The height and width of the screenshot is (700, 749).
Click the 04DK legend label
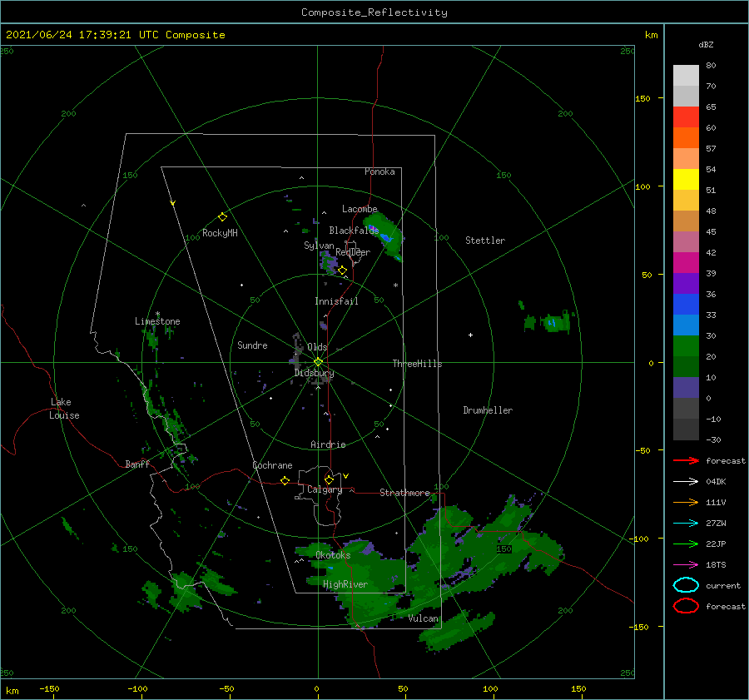pyautogui.click(x=716, y=481)
